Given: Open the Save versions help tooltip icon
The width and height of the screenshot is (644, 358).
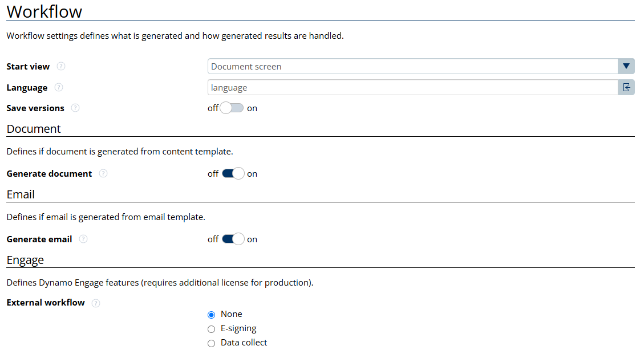Looking at the screenshot, I should [75, 108].
